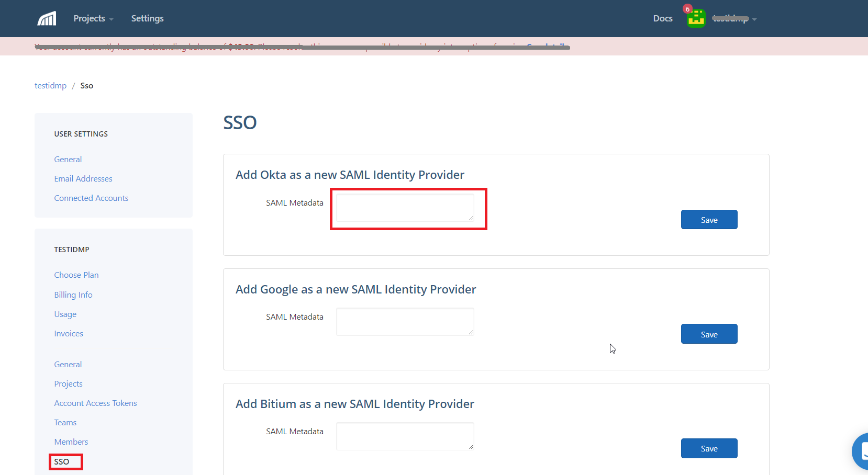This screenshot has height=475, width=868.
Task: Open the Invoices page
Action: click(69, 333)
